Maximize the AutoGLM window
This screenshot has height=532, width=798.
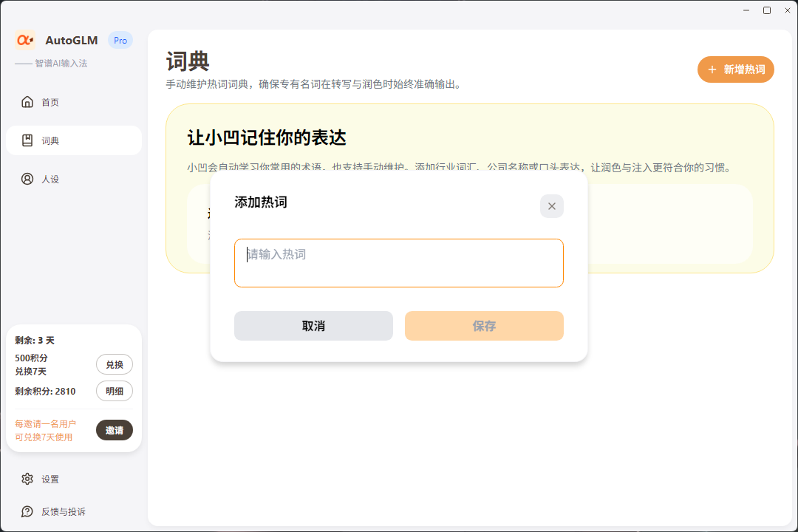coord(767,10)
